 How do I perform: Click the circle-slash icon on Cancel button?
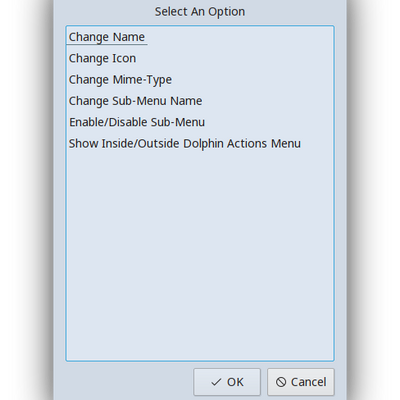(281, 382)
